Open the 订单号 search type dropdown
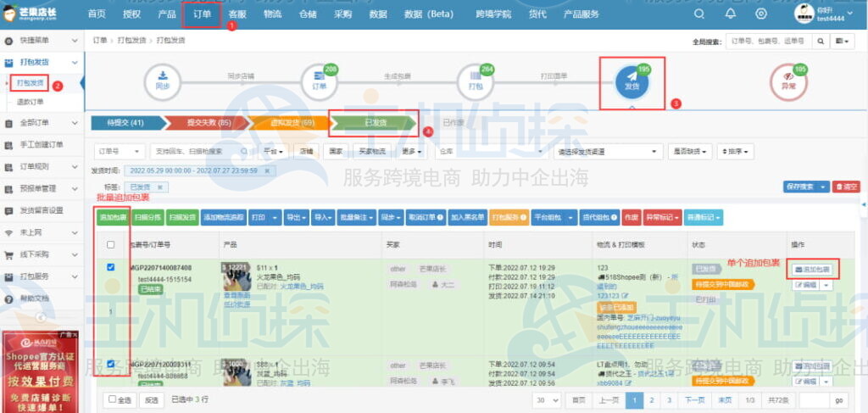868x413 pixels. coord(120,151)
